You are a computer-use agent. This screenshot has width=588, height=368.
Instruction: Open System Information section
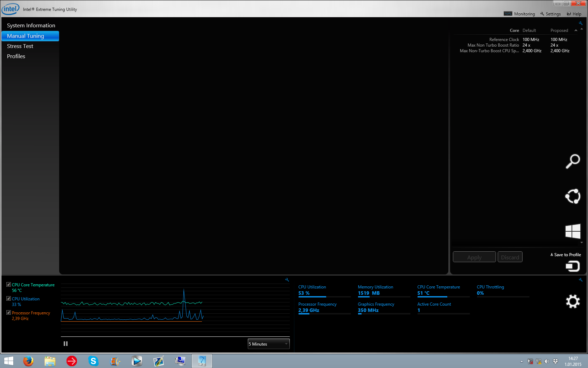[x=31, y=26]
